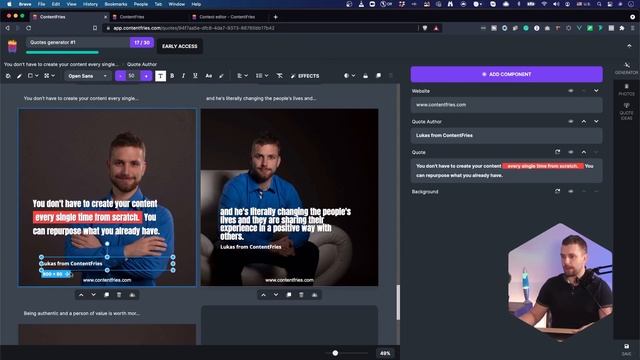Image resolution: width=640 pixels, height=360 pixels.
Task: Toggle bold text formatting
Action: coord(172,76)
